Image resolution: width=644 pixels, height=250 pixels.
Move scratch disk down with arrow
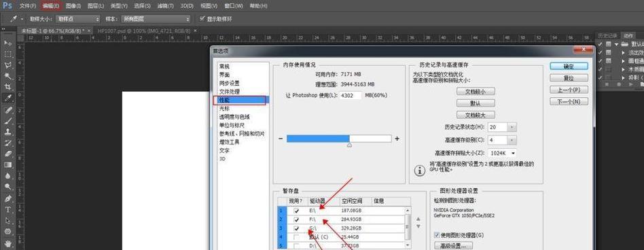tap(418, 226)
